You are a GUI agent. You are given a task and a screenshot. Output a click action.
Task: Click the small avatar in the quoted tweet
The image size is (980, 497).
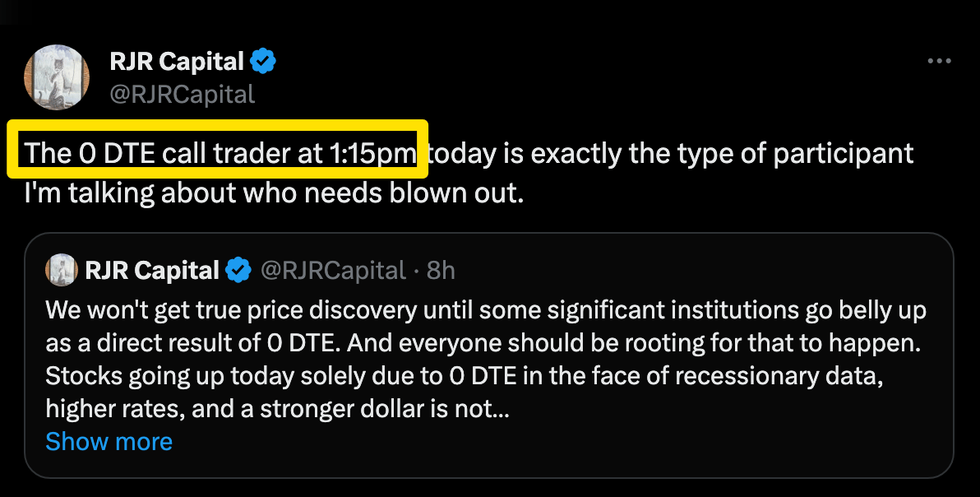pos(61,270)
